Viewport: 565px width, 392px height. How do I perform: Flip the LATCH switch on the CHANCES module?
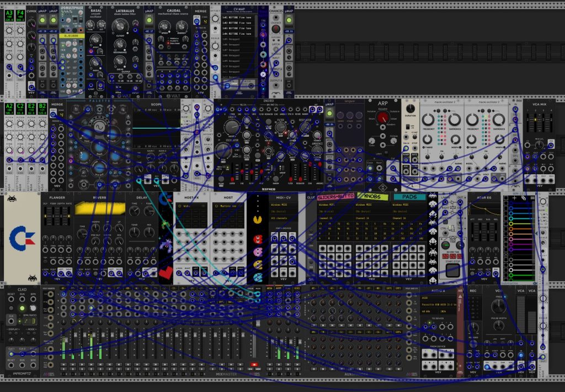click(x=276, y=49)
